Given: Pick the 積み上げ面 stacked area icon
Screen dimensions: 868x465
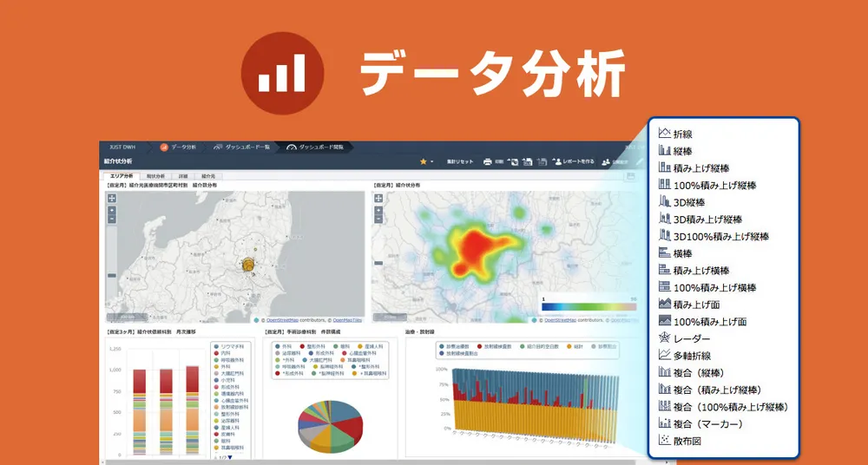Looking at the screenshot, I should pos(665,304).
